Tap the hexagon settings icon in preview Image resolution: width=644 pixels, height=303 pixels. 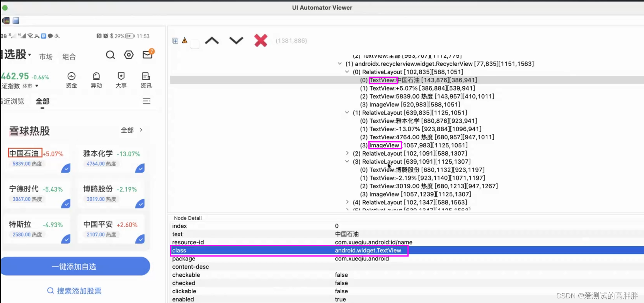coord(129,55)
